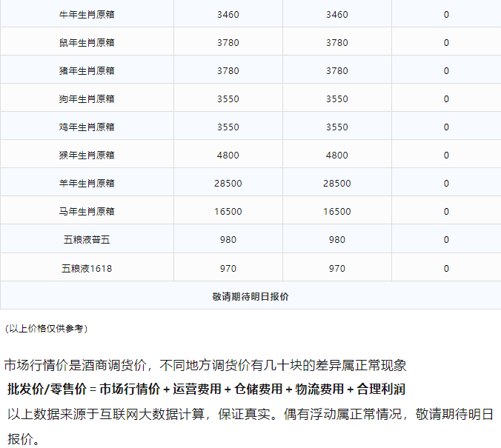Click the change value 0 in 猴年 row

[446, 156]
